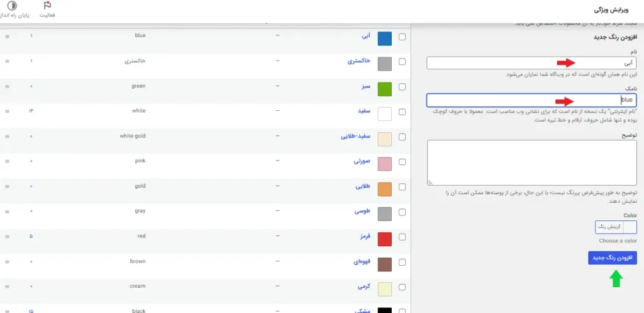Click the drag handle of the red row

point(7,237)
